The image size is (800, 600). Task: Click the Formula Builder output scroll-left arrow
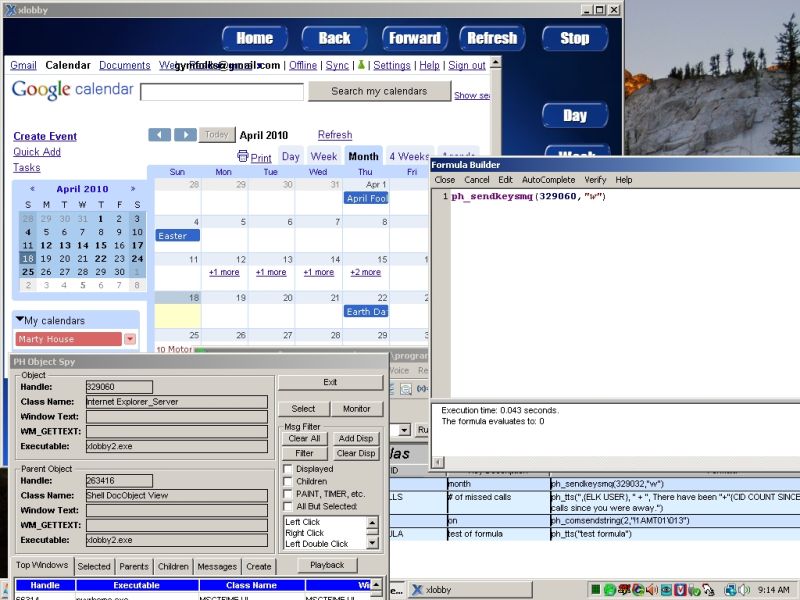point(438,462)
